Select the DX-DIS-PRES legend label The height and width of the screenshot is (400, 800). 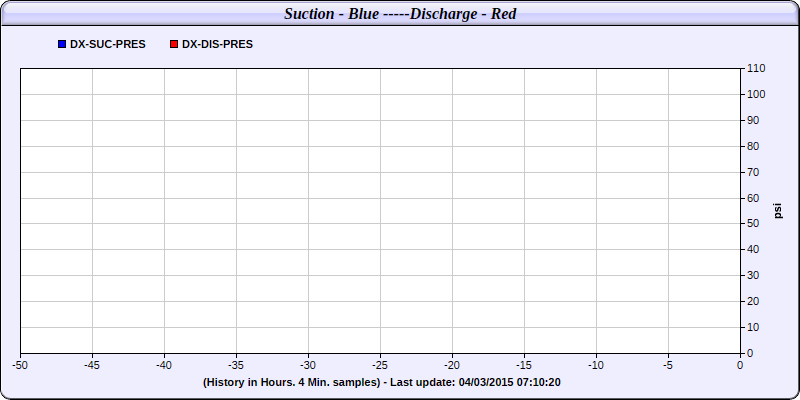tap(217, 44)
